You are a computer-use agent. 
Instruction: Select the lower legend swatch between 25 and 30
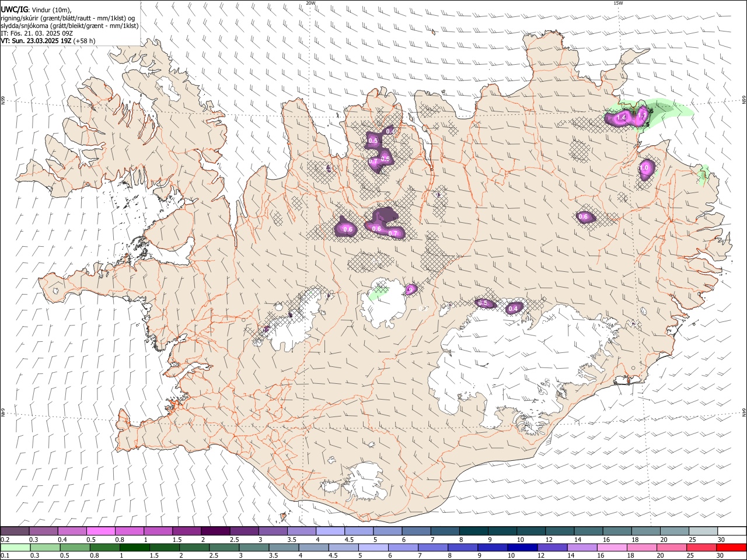tap(701, 548)
